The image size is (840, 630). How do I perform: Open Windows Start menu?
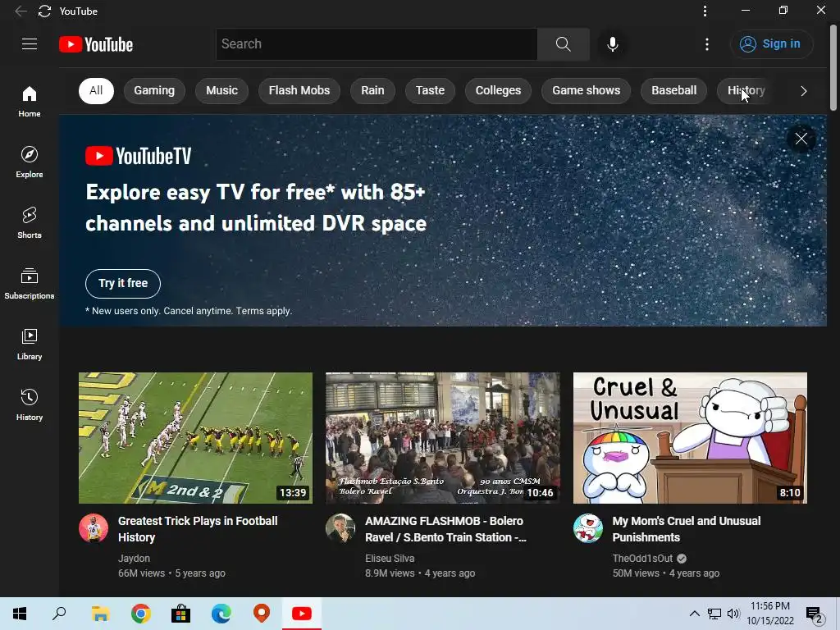[x=20, y=614]
